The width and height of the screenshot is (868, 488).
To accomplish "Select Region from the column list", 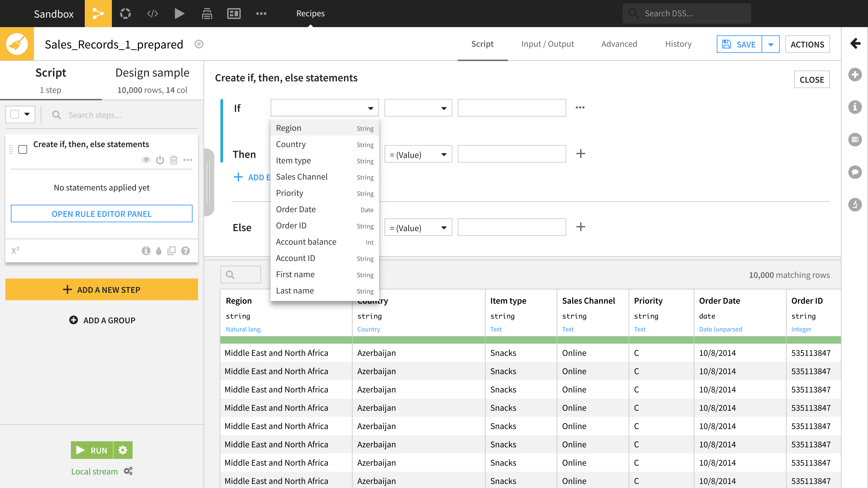I will coord(324,128).
